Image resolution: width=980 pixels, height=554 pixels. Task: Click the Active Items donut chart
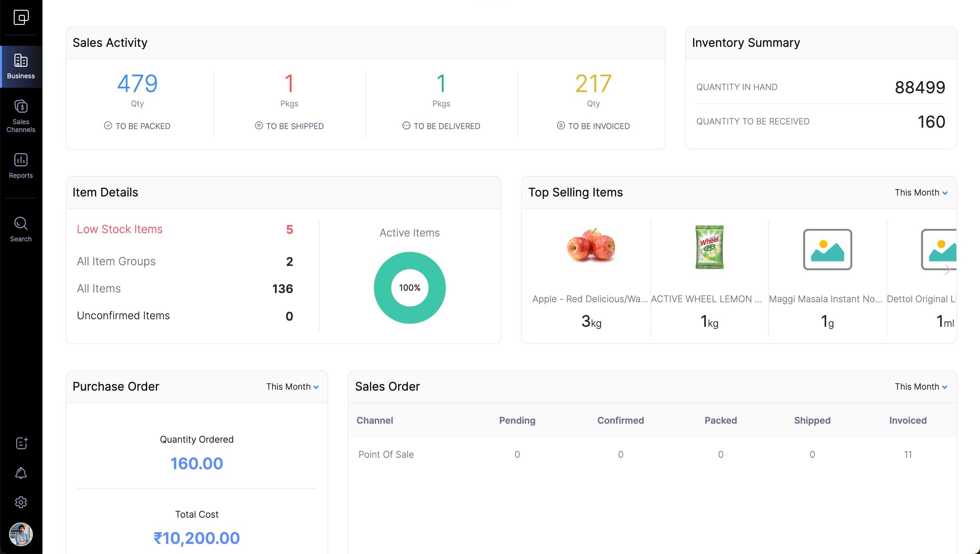(409, 288)
